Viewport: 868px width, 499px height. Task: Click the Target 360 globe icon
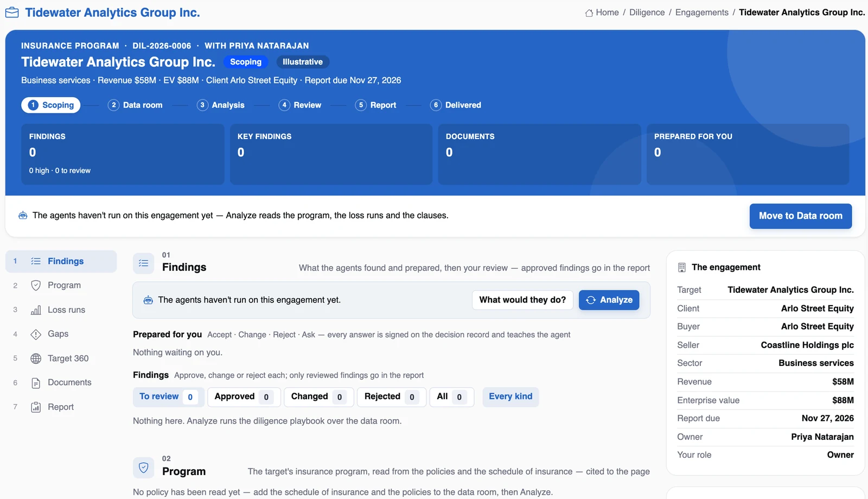coord(36,358)
